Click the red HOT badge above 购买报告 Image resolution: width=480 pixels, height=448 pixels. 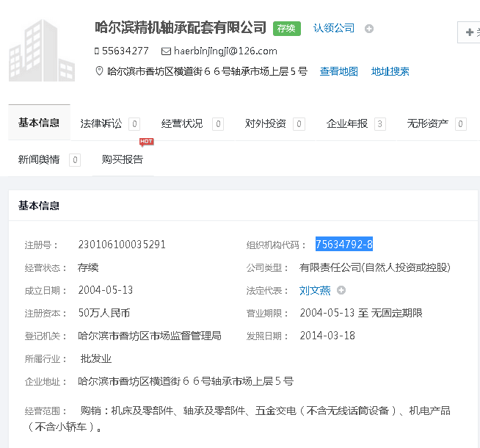(146, 141)
